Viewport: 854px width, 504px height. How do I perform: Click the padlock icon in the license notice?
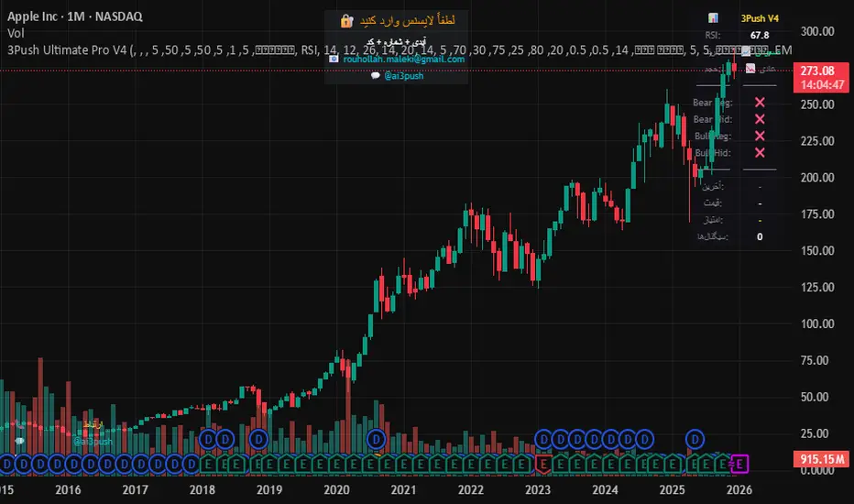point(346,20)
